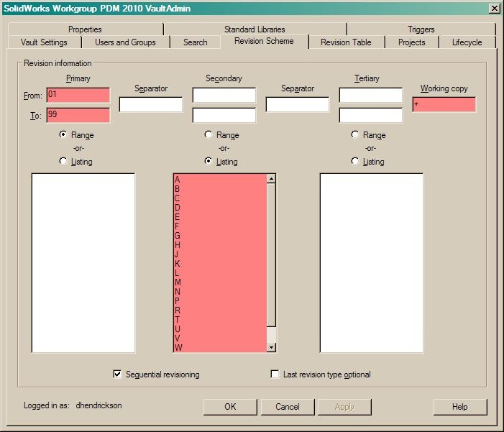Select Range radio under Tertiary
Screen dimensions: 504x432
[x=355, y=134]
